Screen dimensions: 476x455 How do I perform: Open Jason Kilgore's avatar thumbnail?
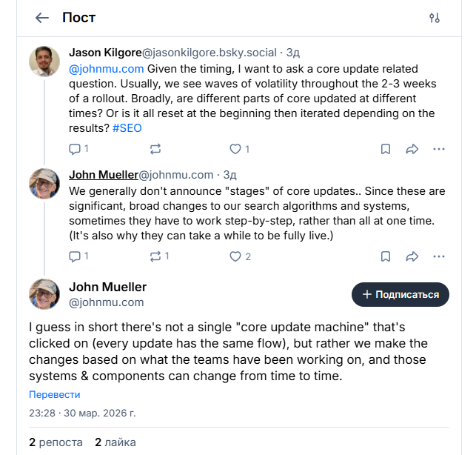click(44, 62)
